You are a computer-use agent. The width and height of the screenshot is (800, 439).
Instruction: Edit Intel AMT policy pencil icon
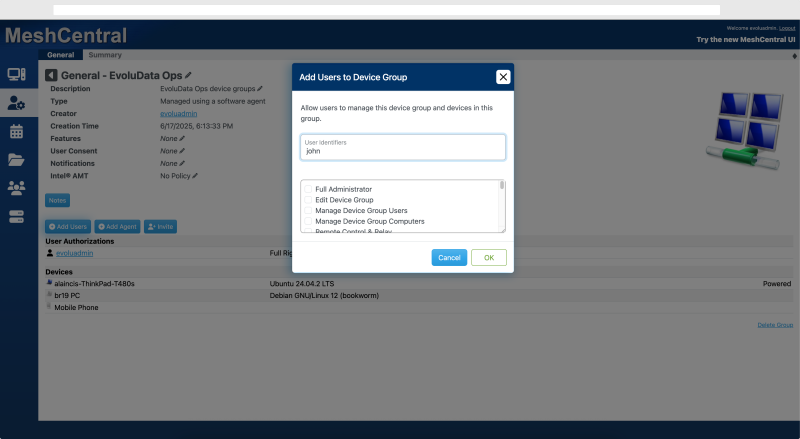click(x=195, y=176)
